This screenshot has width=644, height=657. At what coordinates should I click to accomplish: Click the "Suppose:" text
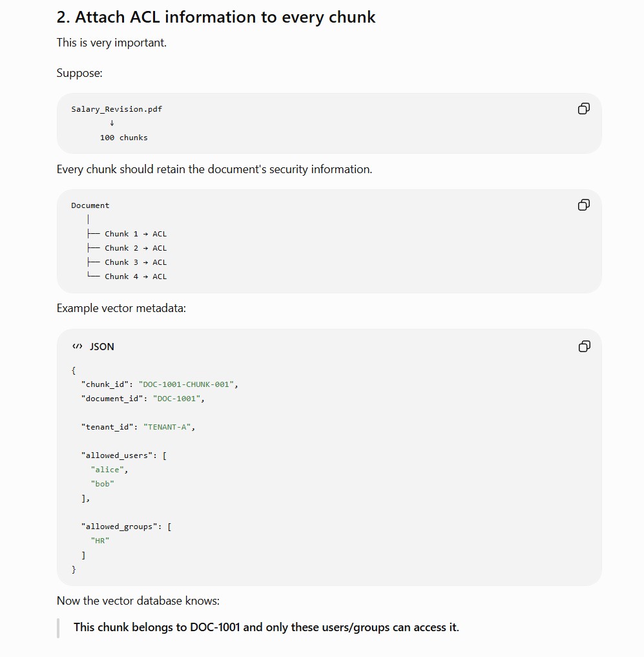point(79,73)
